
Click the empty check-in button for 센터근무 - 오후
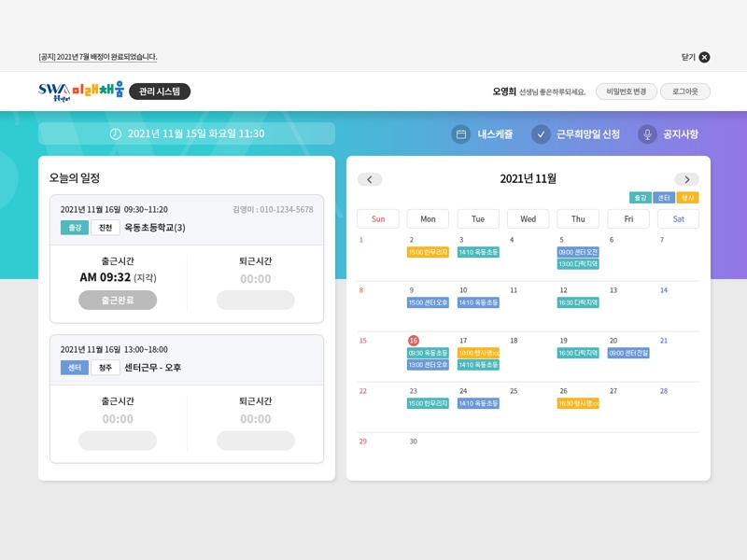coord(118,441)
